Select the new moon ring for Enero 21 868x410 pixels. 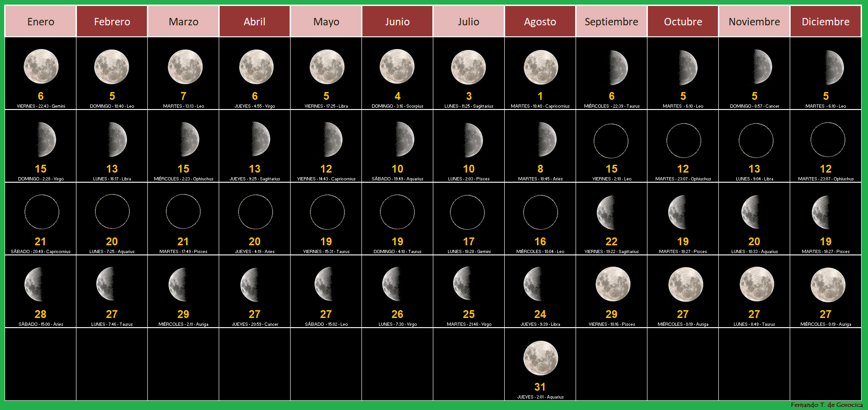41,212
